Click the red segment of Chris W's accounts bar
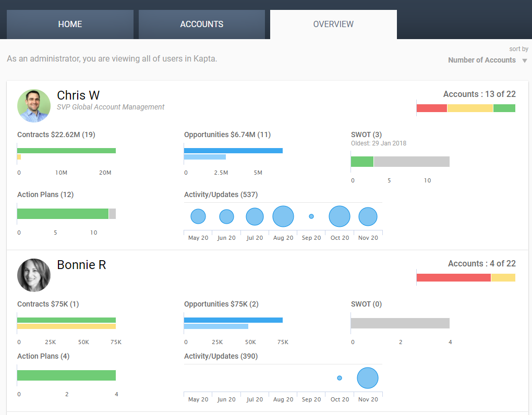 [x=431, y=108]
